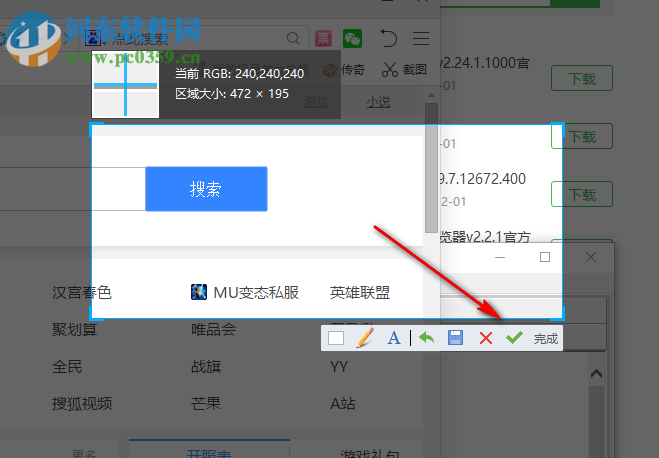Minimize the small lower-right window

click(500, 257)
